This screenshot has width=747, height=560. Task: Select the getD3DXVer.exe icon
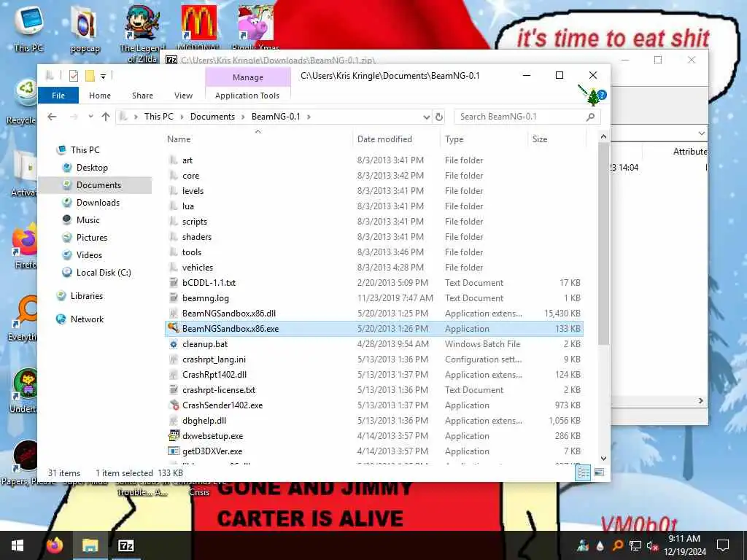174,451
